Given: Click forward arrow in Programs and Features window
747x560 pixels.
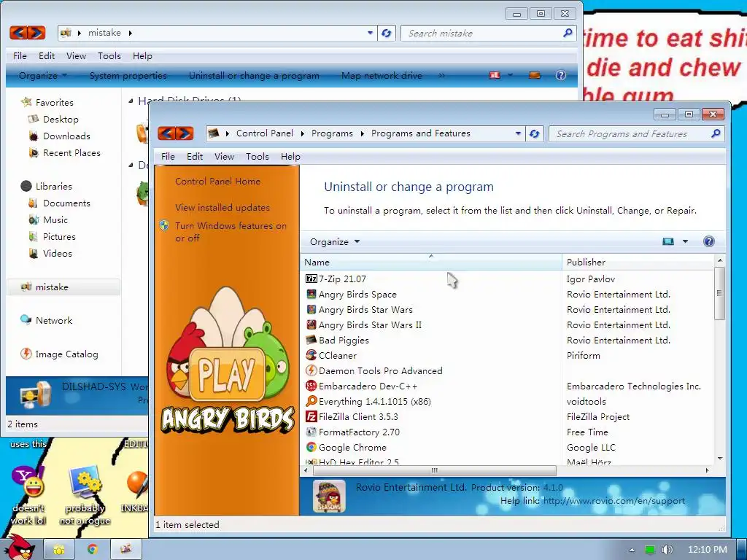Looking at the screenshot, I should [185, 133].
